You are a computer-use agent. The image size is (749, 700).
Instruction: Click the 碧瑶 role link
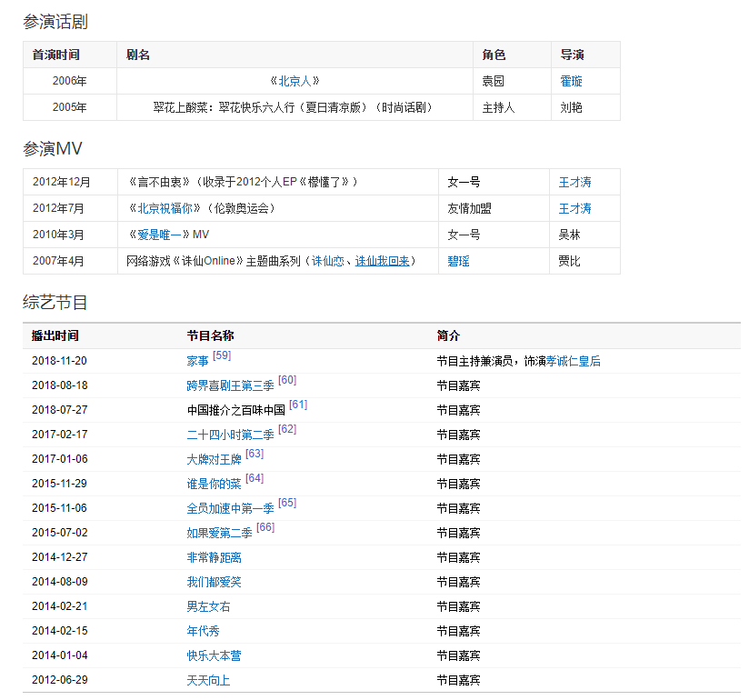pyautogui.click(x=458, y=261)
